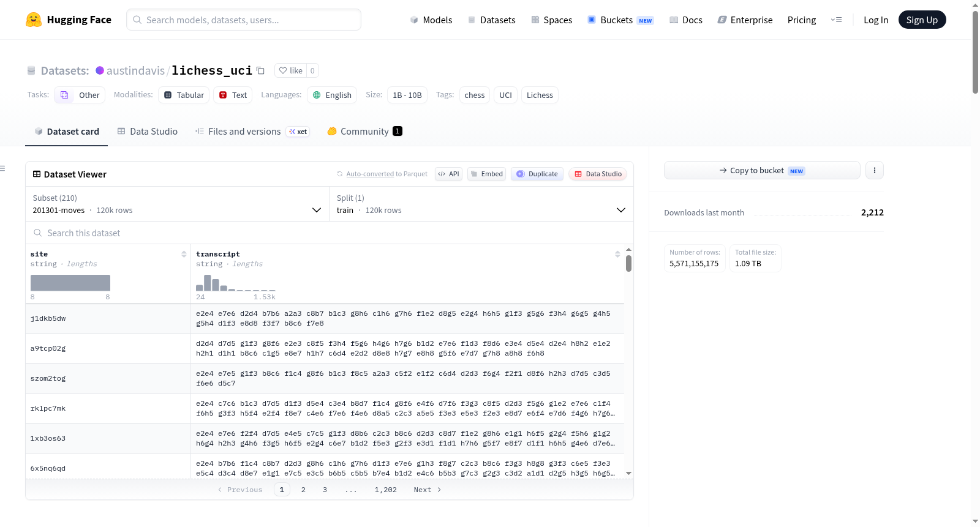
Task: Expand the Split train dropdown
Action: (x=481, y=204)
